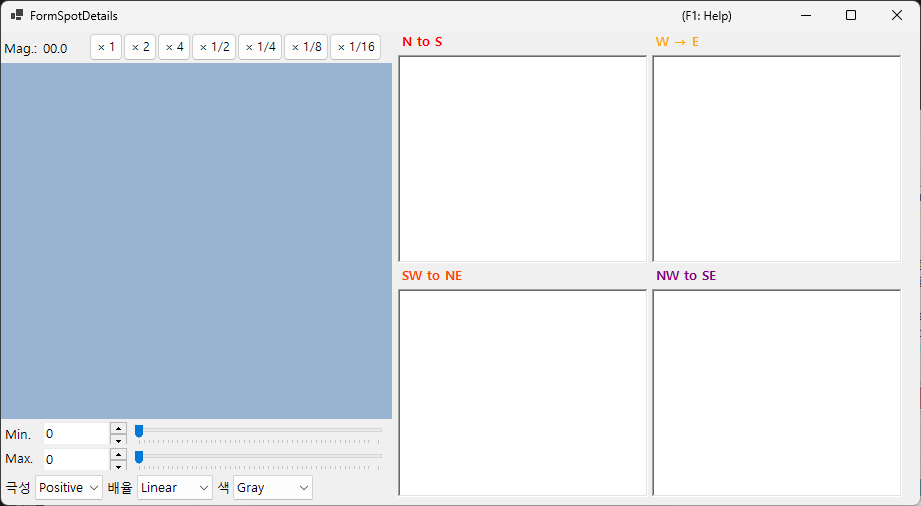Viewport: 921px width, 506px height.
Task: Set magnification to ×2
Action: pos(140,47)
